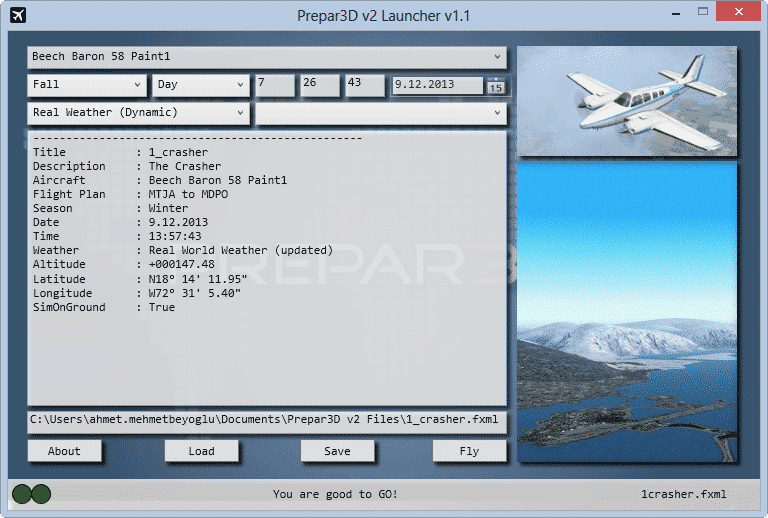Open the Beech Baron 58 Paint1 aircraft dropdown
The width and height of the screenshot is (768, 518).
pos(267,57)
